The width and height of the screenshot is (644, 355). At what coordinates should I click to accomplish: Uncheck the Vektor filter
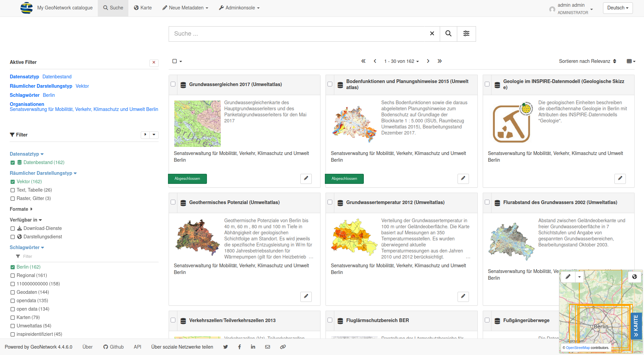tap(13, 182)
